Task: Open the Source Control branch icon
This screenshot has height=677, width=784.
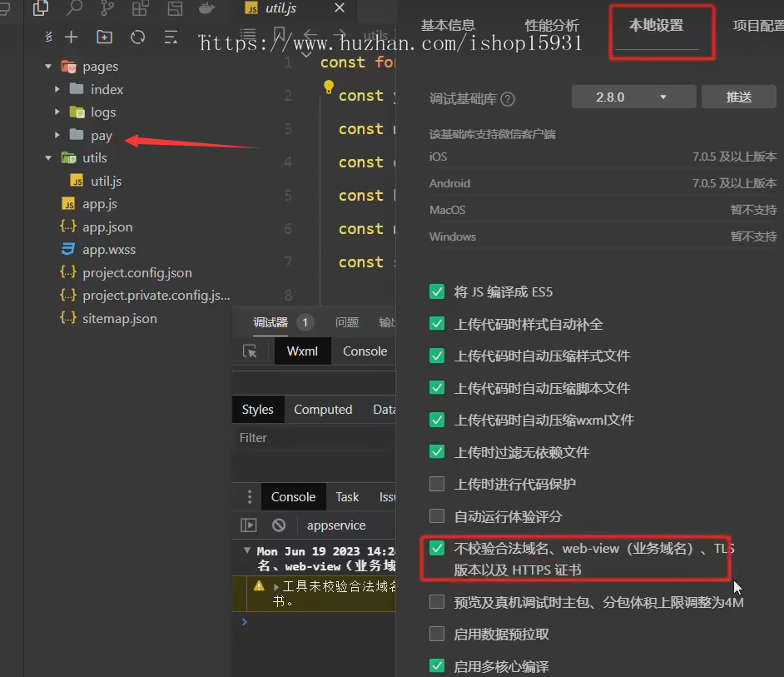Action: (x=107, y=7)
